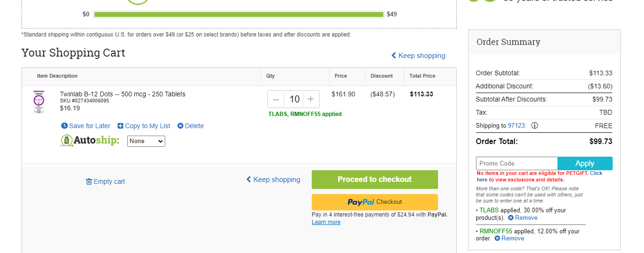Click Proceed to checkout button
This screenshot has height=253, width=644.
(x=375, y=180)
